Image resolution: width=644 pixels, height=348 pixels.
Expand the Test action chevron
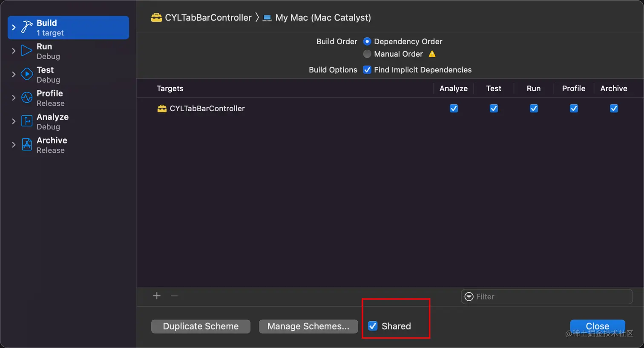pos(14,74)
